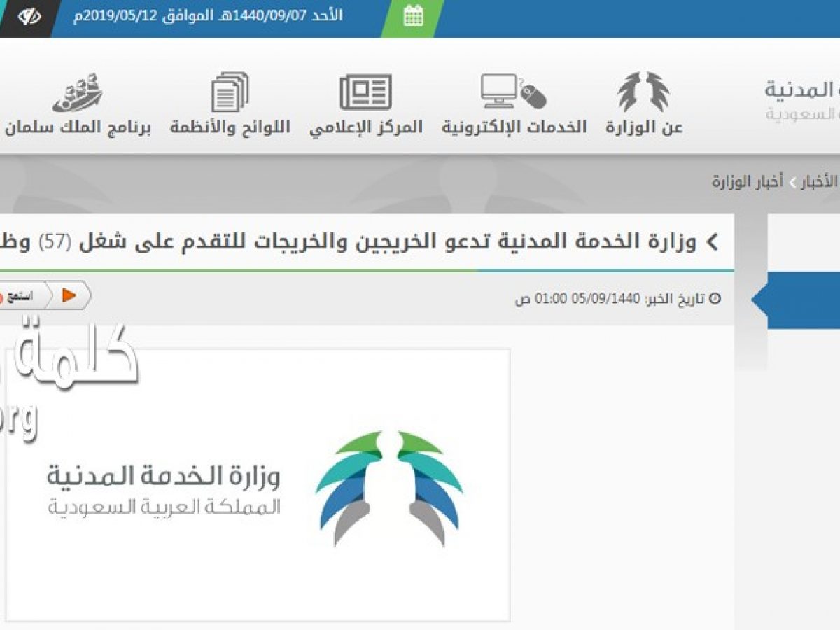Go to أخبار الوزارة breadcrumb link
The width and height of the screenshot is (840, 630).
[748, 182]
